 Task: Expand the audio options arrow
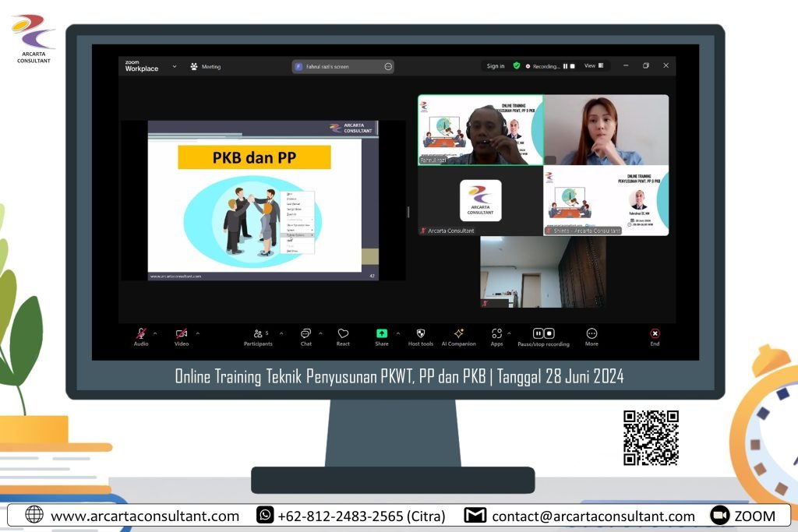pyautogui.click(x=155, y=333)
